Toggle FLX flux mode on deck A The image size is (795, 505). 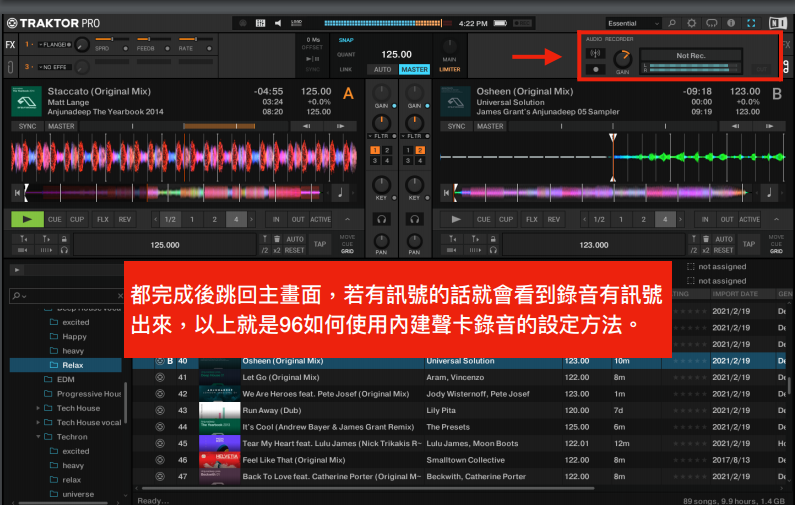103,220
